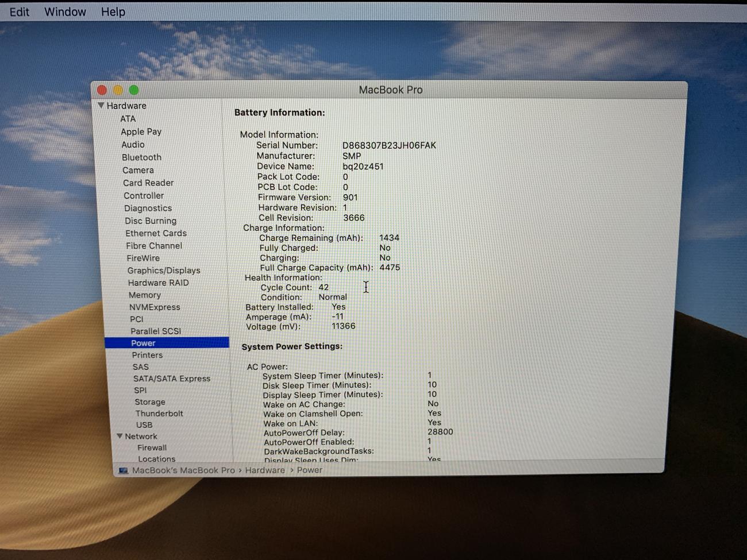Select the Network category in sidebar
The image size is (747, 560).
pyautogui.click(x=141, y=437)
